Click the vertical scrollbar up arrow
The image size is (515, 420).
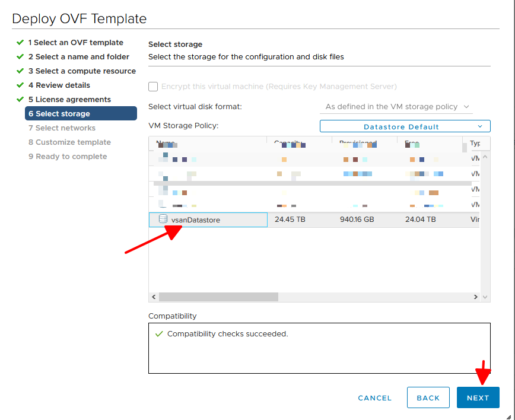pyautogui.click(x=485, y=157)
